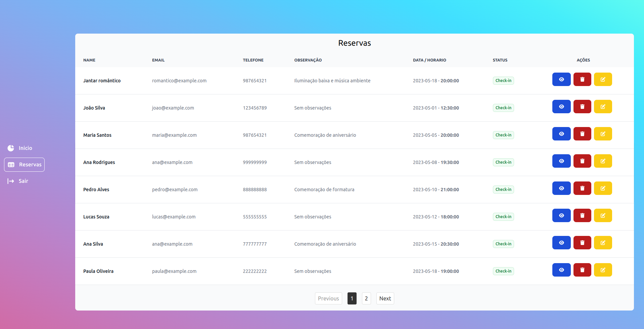Delete Paula Oliveira's reservation
The image size is (644, 329).
(x=582, y=270)
